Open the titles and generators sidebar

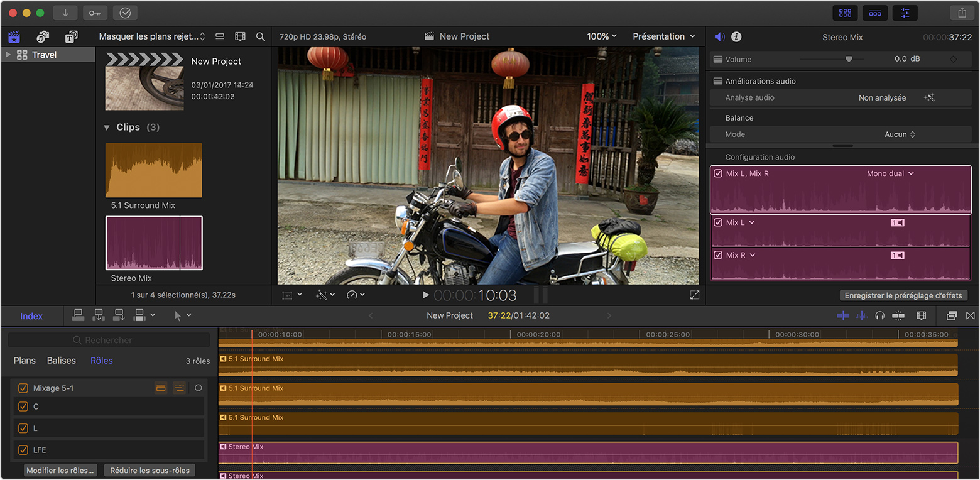pos(71,36)
